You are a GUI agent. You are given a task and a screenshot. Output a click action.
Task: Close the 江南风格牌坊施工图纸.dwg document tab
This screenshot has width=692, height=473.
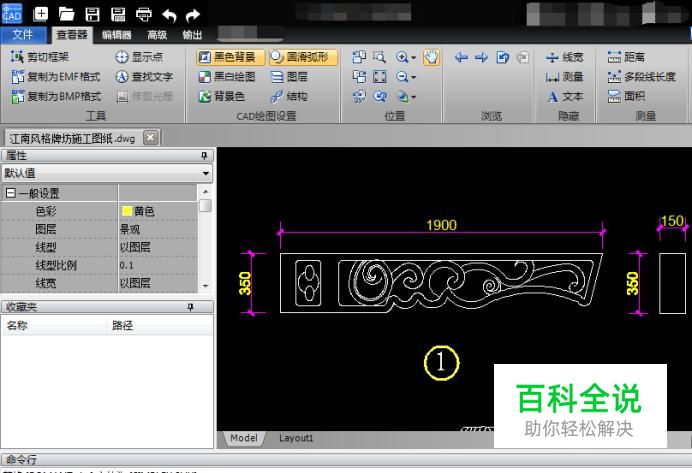point(150,138)
